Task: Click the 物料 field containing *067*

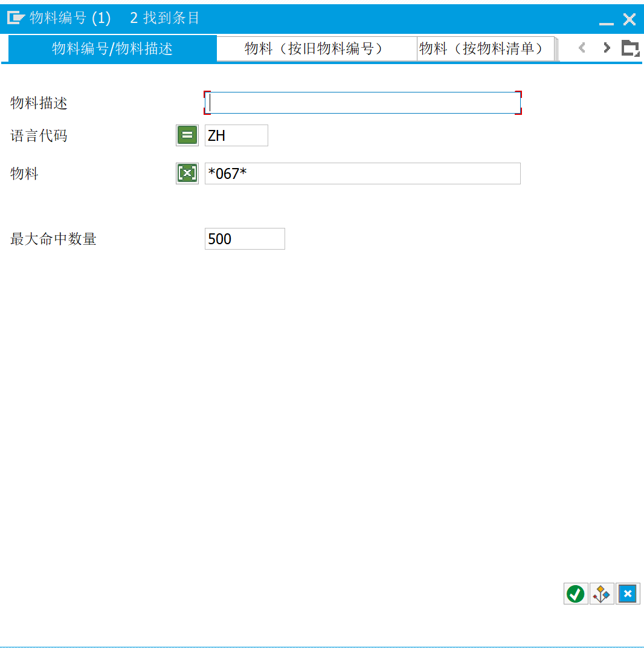Action: point(362,173)
